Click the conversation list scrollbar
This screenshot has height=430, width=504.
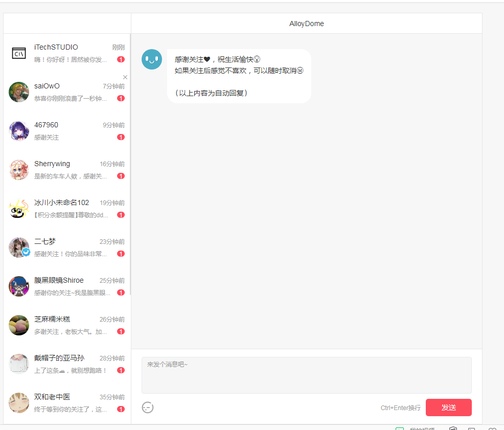pos(130,164)
